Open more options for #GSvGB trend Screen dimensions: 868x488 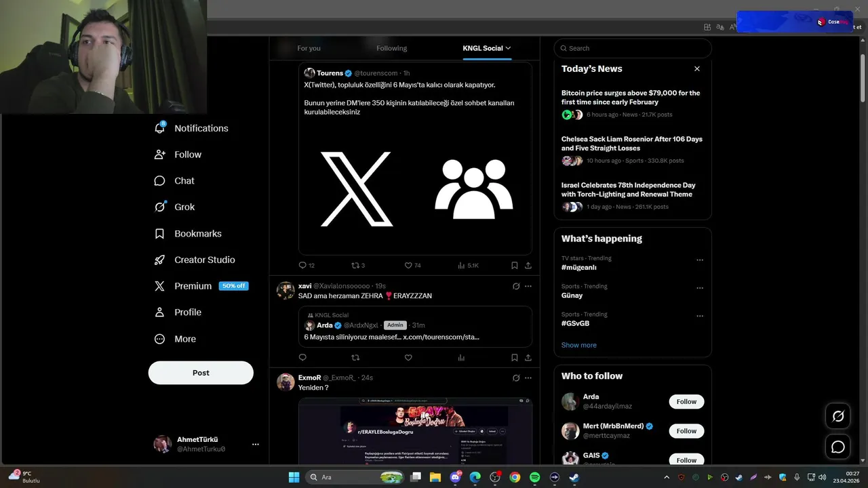[x=700, y=316]
